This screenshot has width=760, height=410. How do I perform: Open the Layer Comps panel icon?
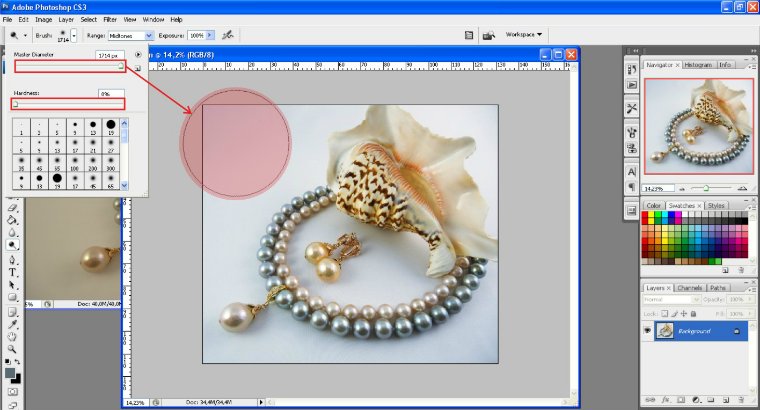(x=632, y=211)
